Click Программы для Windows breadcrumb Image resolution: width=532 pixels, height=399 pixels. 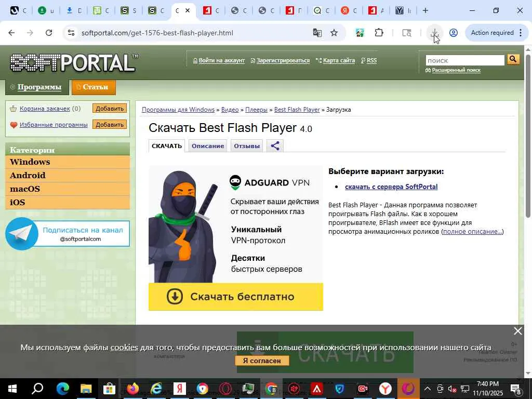coord(178,110)
